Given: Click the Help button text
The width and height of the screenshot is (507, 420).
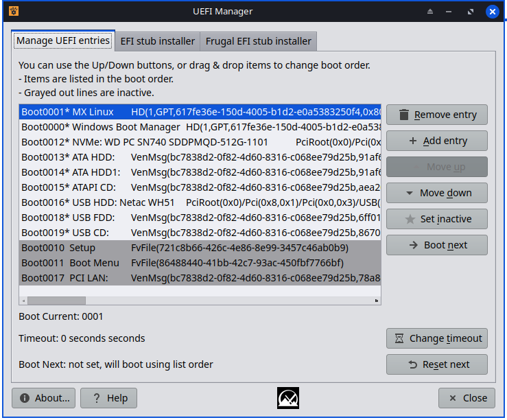Looking at the screenshot, I should pyautogui.click(x=117, y=398).
